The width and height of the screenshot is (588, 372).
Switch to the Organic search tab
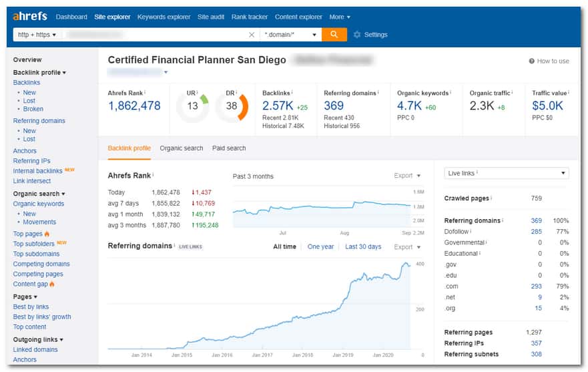coord(182,148)
